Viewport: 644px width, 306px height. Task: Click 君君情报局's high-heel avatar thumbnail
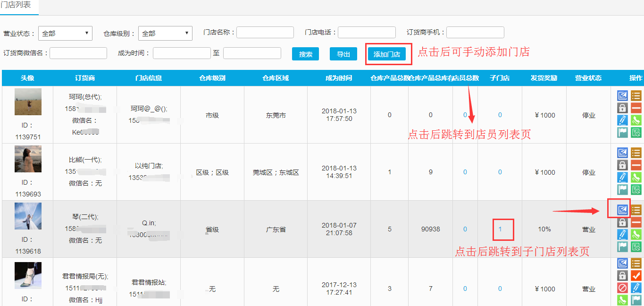(x=28, y=275)
